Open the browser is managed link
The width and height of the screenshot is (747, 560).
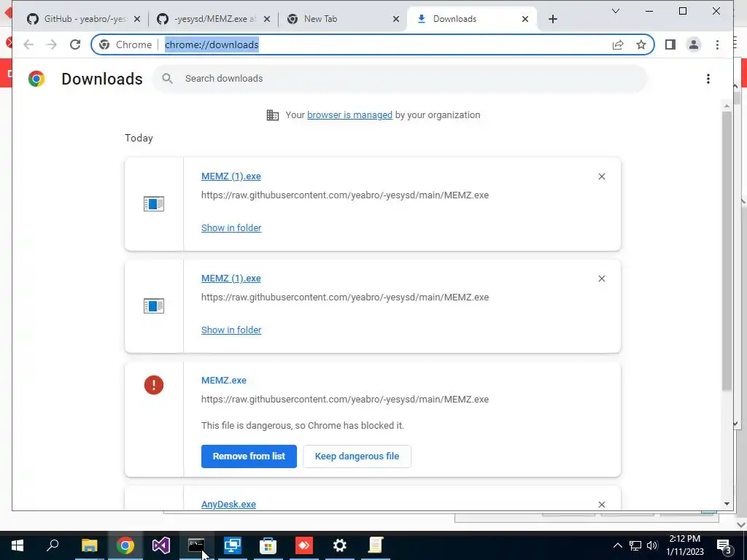click(349, 114)
